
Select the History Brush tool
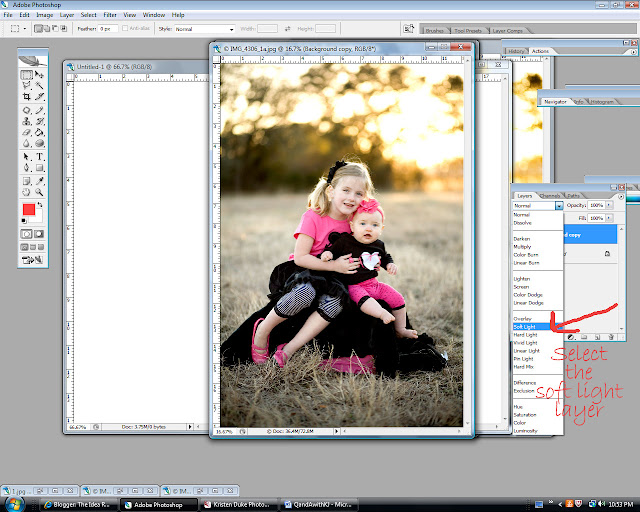(39, 121)
